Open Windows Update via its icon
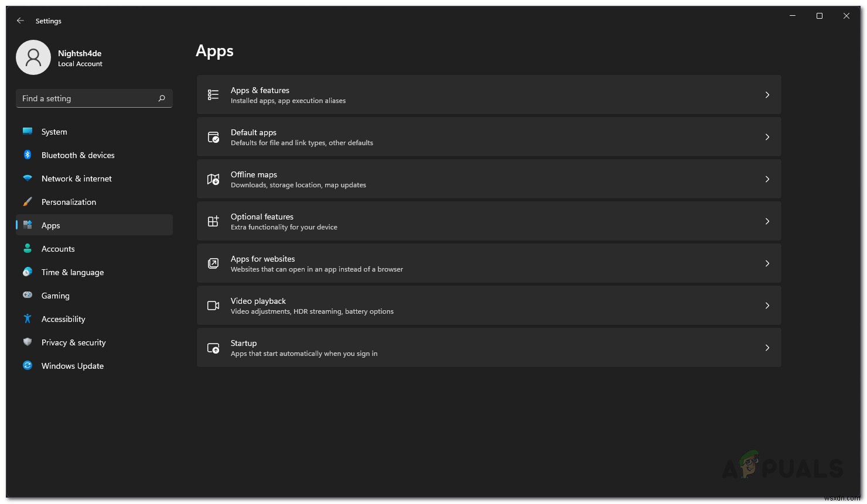 (x=28, y=366)
